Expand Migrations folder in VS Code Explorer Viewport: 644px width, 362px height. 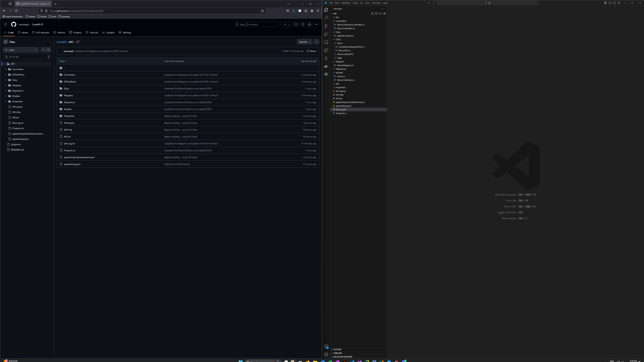pos(334,69)
